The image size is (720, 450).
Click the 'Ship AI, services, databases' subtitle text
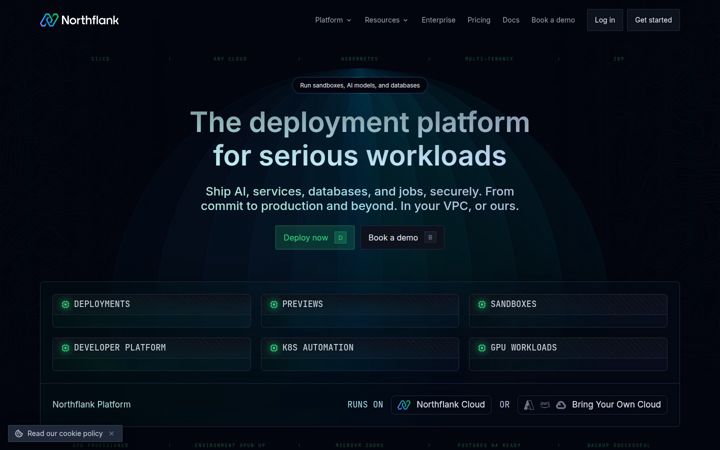360,198
